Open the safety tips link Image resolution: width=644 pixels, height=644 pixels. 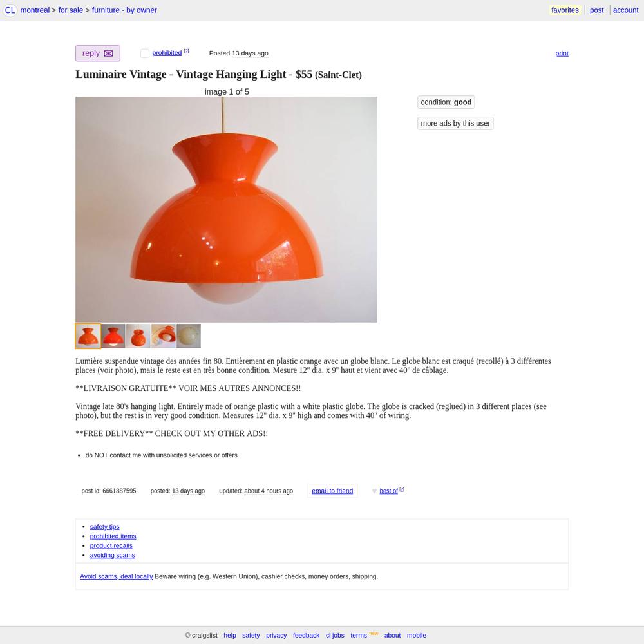coord(104,527)
